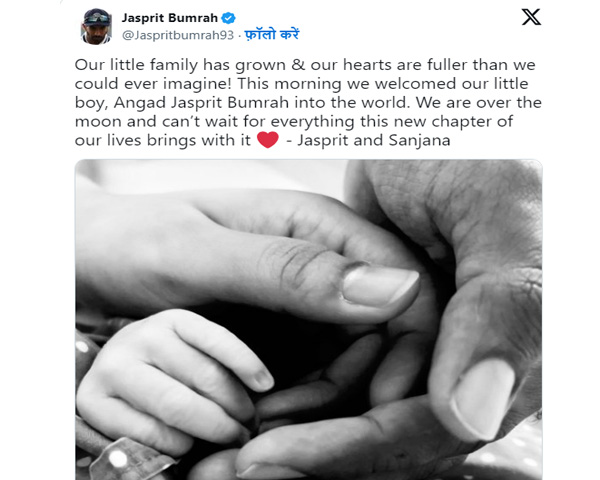Click the Jasprit Bumrah display name
600x480 pixels.
170,18
